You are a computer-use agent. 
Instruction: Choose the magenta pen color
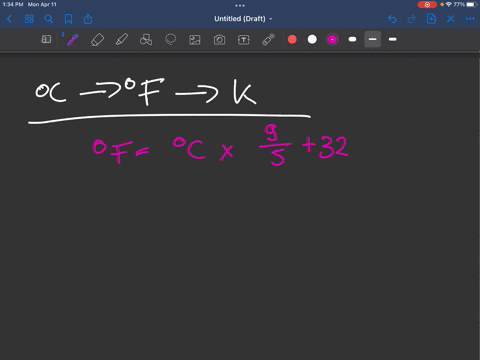pos(332,39)
